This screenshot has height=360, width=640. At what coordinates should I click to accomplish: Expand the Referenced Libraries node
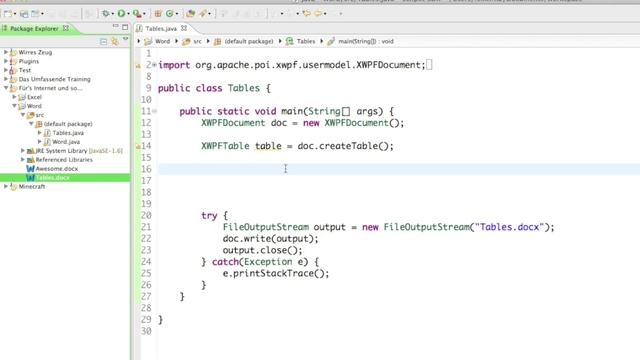tap(23, 160)
